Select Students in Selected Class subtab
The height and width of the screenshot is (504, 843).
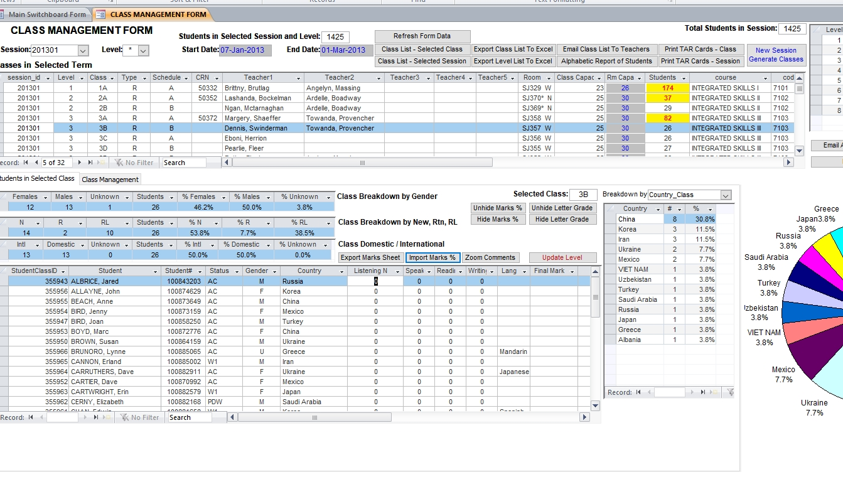pyautogui.click(x=37, y=179)
